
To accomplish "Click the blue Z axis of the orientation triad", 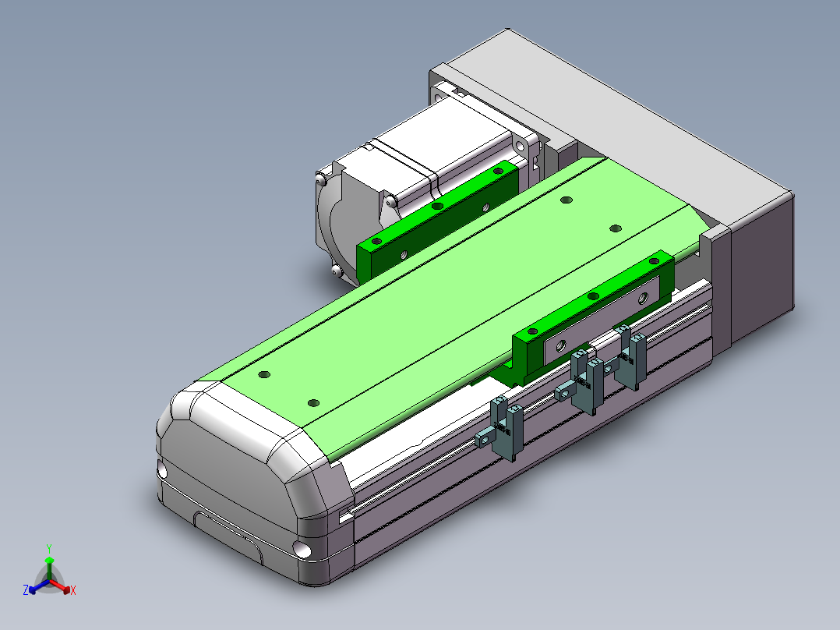I will tap(36, 588).
